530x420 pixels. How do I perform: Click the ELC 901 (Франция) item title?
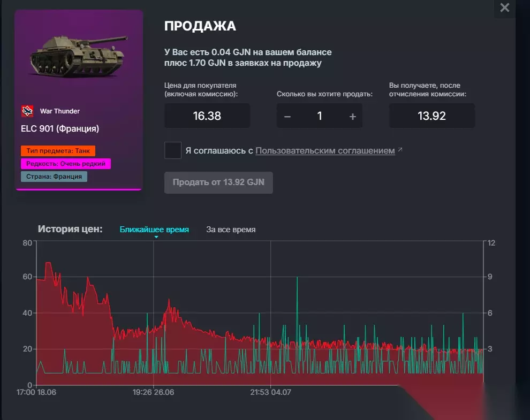[x=60, y=129]
